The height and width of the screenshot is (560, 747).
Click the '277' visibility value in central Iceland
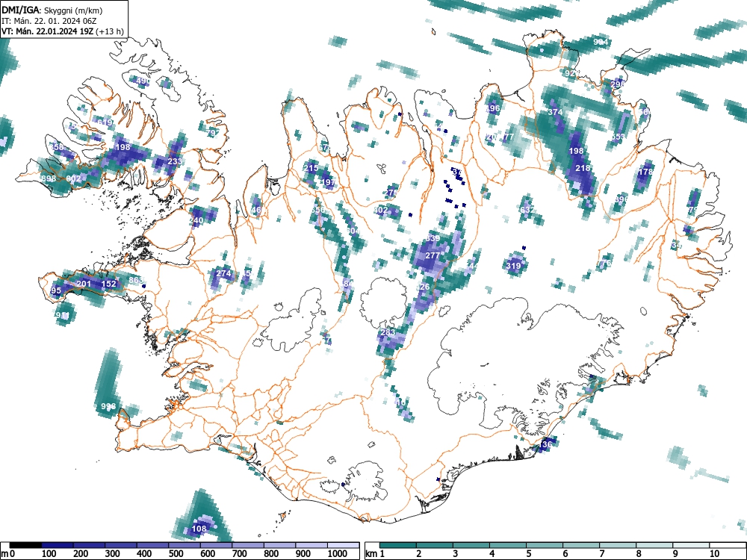(x=432, y=255)
